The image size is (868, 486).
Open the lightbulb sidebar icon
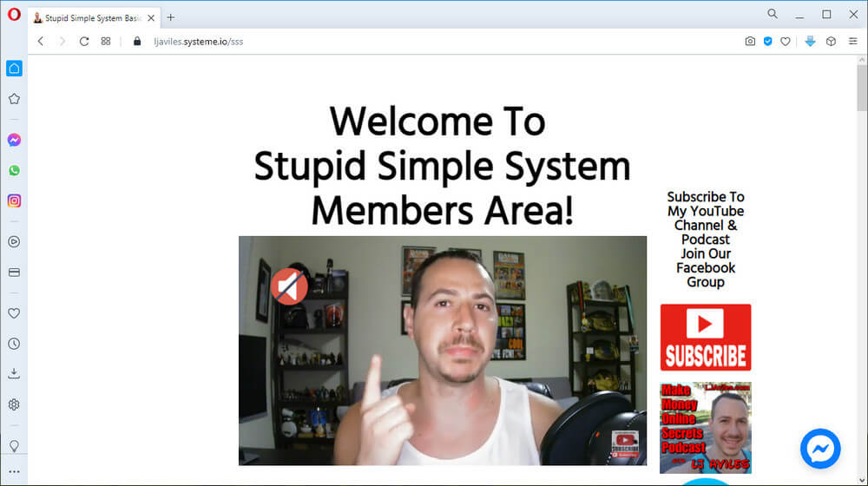click(x=14, y=445)
